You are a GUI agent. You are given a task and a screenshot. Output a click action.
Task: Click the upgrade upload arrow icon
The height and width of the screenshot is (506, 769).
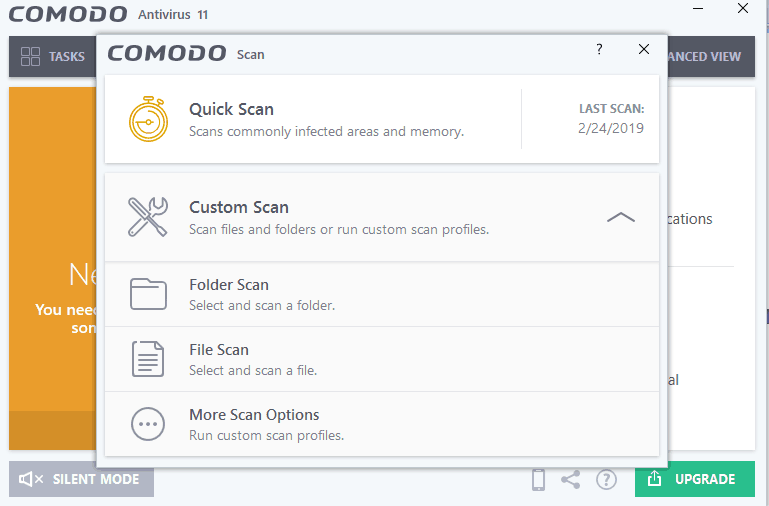pos(654,478)
